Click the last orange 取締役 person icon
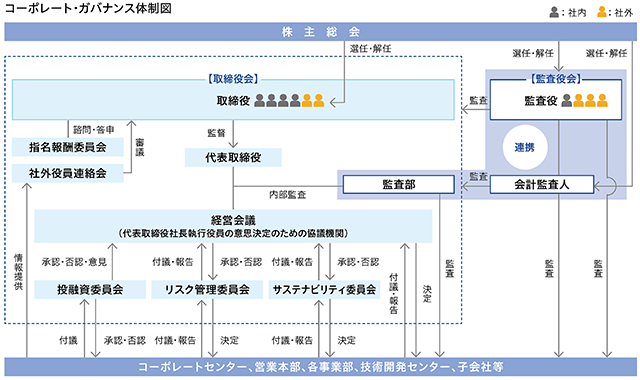 (319, 100)
